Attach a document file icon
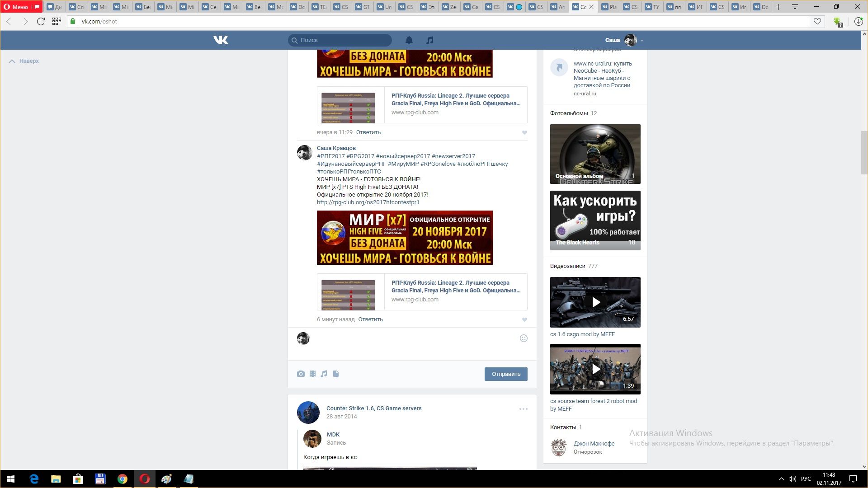This screenshot has width=868, height=488. click(336, 374)
